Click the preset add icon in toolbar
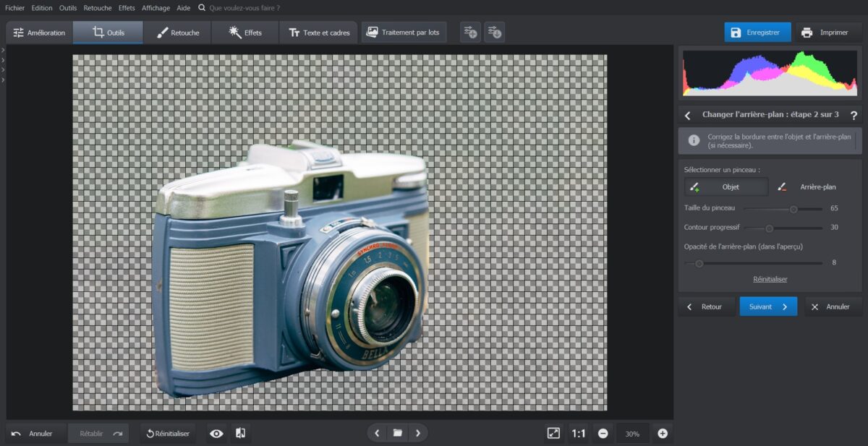868x446 pixels. click(x=470, y=33)
